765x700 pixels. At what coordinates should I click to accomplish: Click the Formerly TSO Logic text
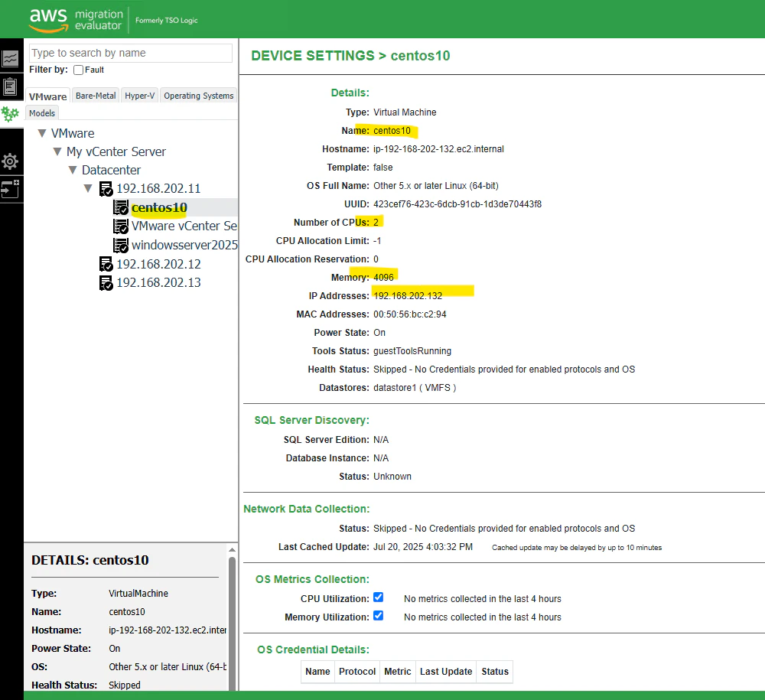pyautogui.click(x=166, y=21)
